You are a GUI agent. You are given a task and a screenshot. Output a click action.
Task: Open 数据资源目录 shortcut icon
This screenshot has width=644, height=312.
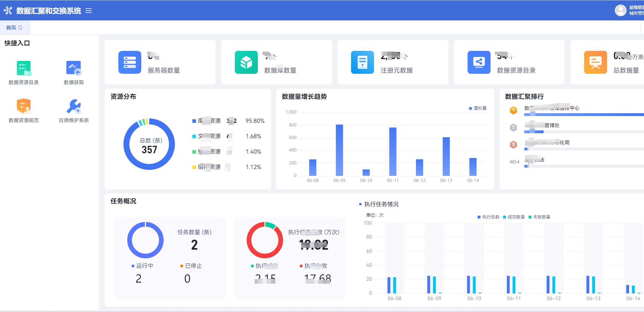click(x=24, y=68)
